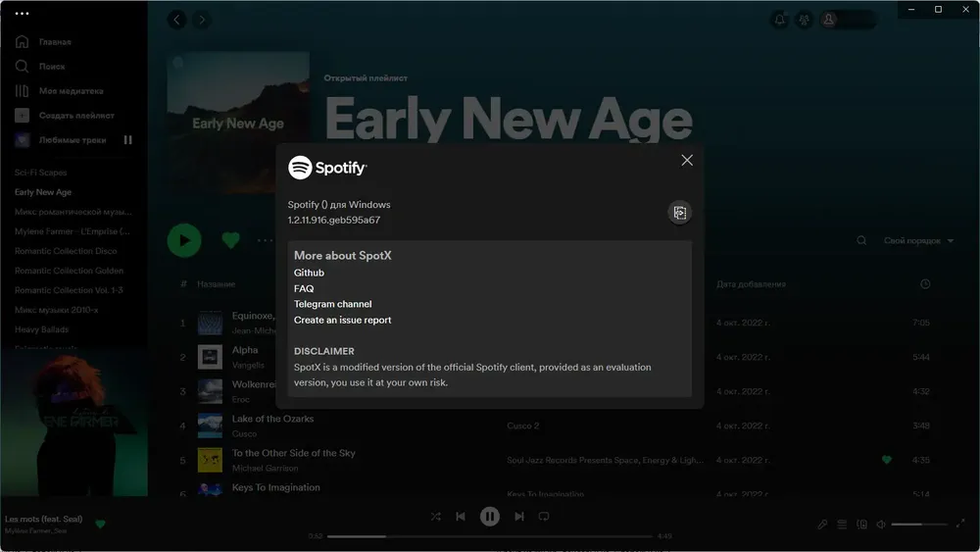Enter full screen mode icon
The height and width of the screenshot is (552, 980).
(x=960, y=524)
